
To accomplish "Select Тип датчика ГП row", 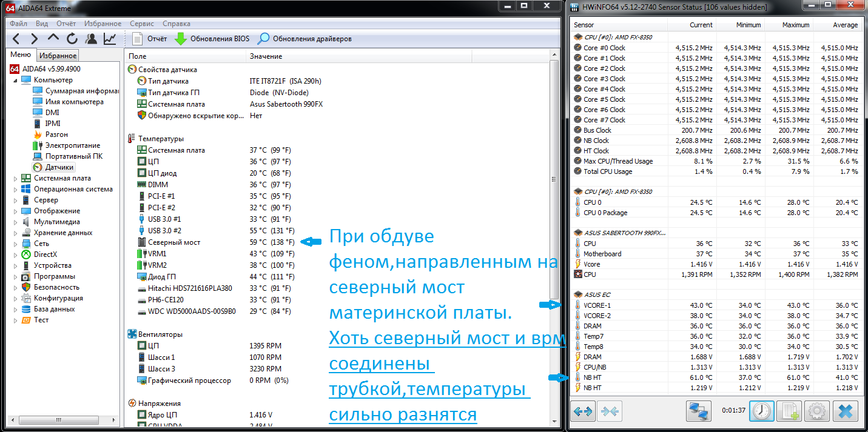I will (224, 93).
